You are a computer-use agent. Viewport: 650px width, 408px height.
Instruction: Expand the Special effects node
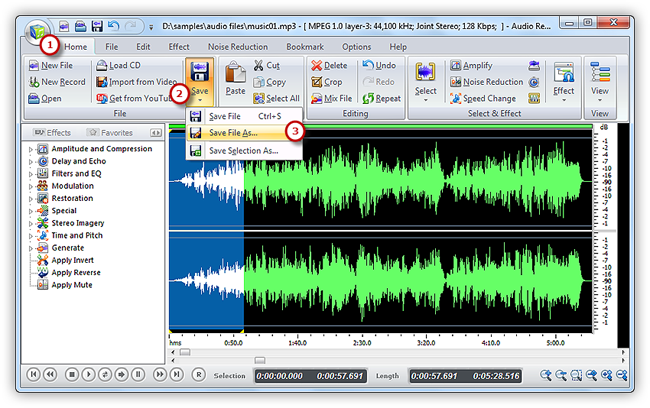point(31,211)
